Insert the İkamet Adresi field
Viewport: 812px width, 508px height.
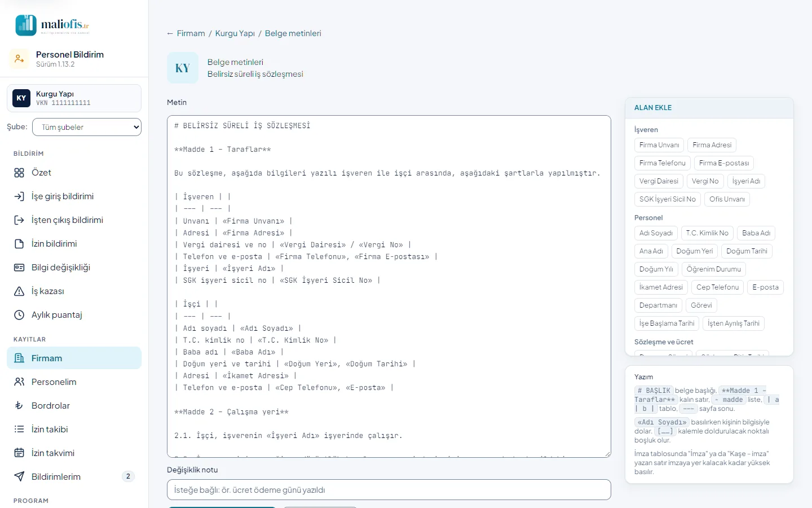[x=661, y=287]
